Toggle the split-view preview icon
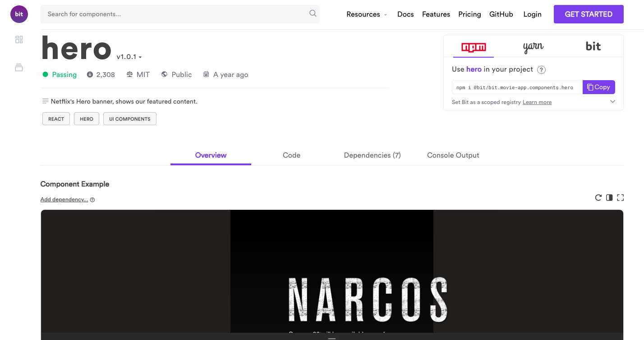The width and height of the screenshot is (644, 340). pyautogui.click(x=609, y=197)
